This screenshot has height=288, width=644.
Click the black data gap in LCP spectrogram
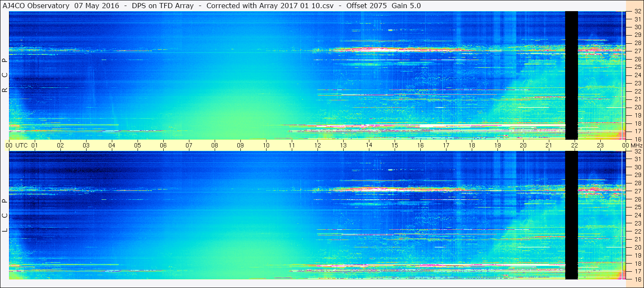tap(572, 215)
